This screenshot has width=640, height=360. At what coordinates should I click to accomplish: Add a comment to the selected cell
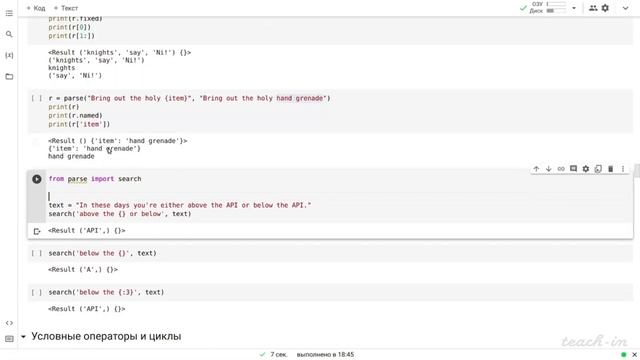pos(573,169)
